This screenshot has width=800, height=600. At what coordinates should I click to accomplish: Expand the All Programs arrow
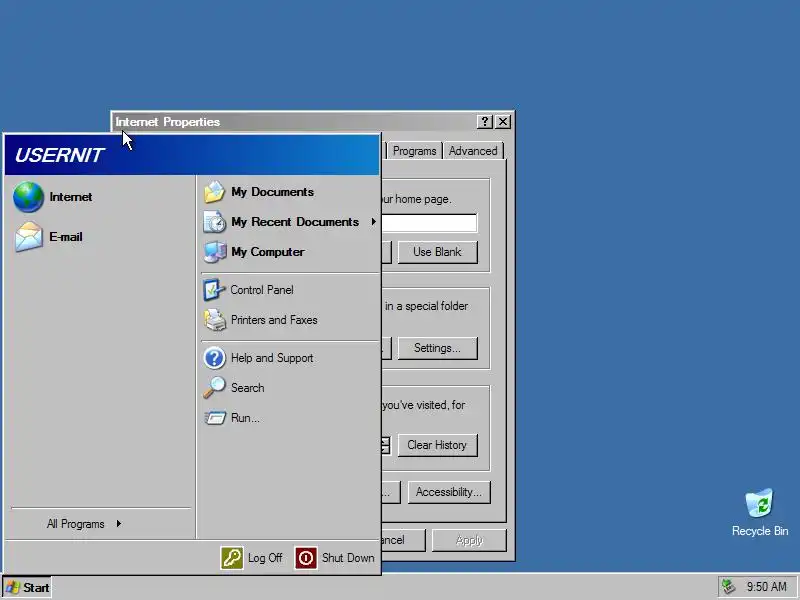point(118,523)
